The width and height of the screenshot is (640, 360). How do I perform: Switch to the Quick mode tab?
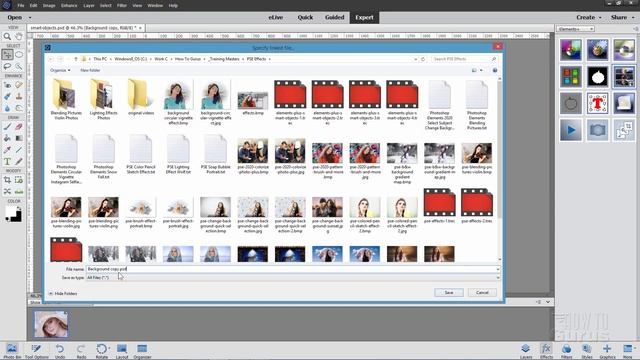305,17
